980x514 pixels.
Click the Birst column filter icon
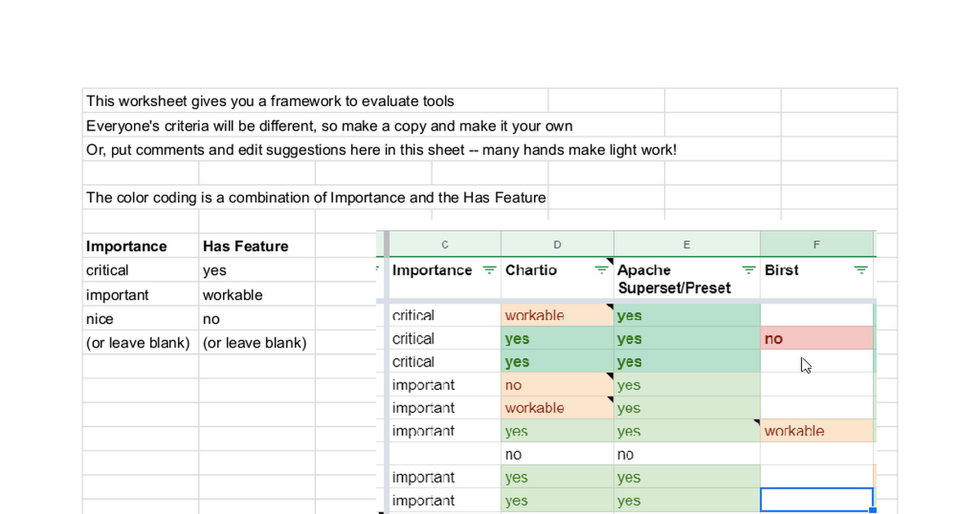(x=861, y=270)
